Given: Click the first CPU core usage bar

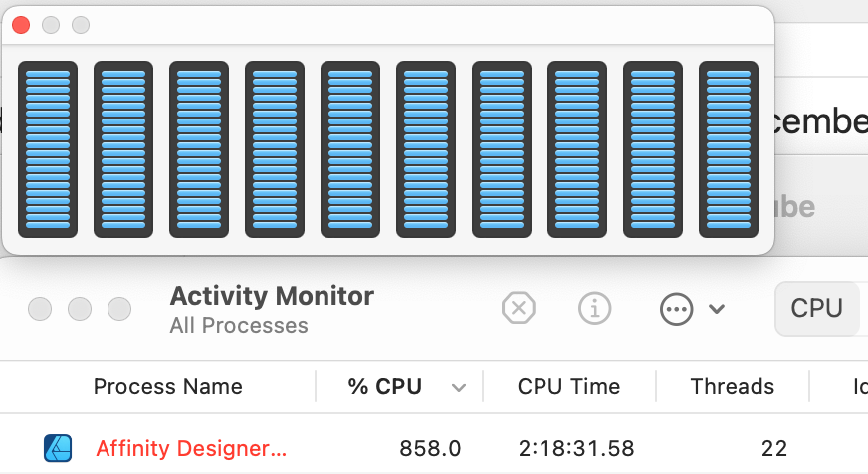Looking at the screenshot, I should pyautogui.click(x=48, y=149).
